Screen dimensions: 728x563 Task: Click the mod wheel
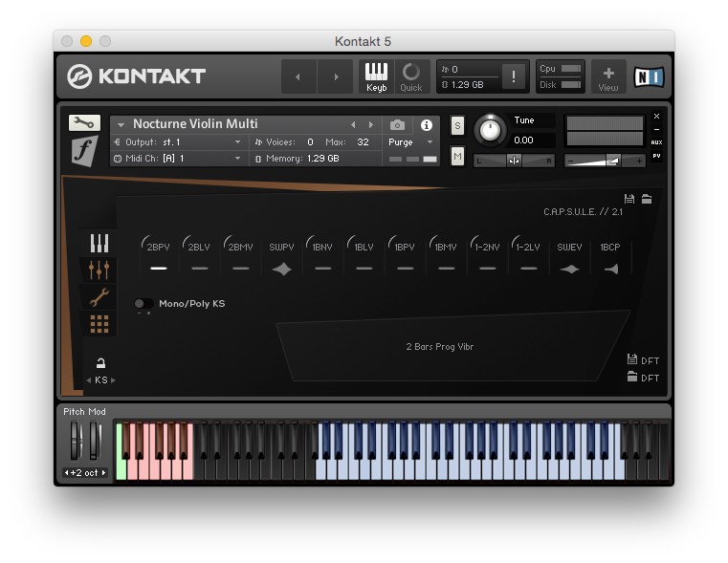(x=95, y=441)
